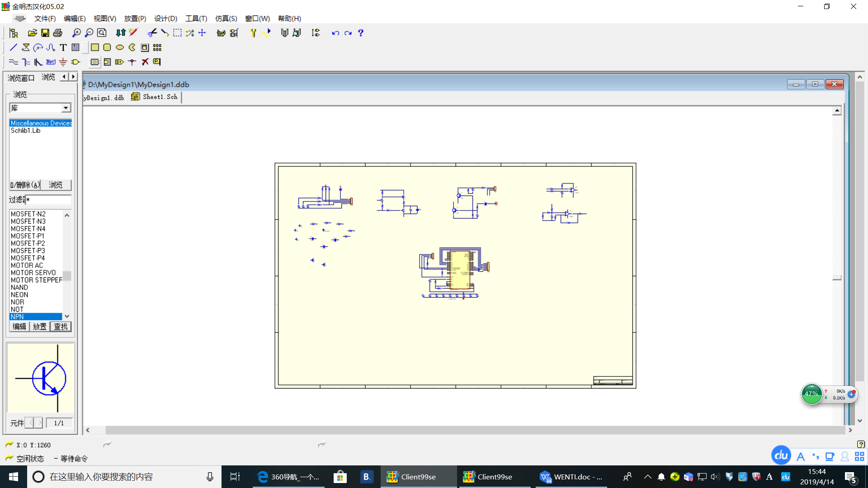Click the blue question mark Help icon

(360, 33)
